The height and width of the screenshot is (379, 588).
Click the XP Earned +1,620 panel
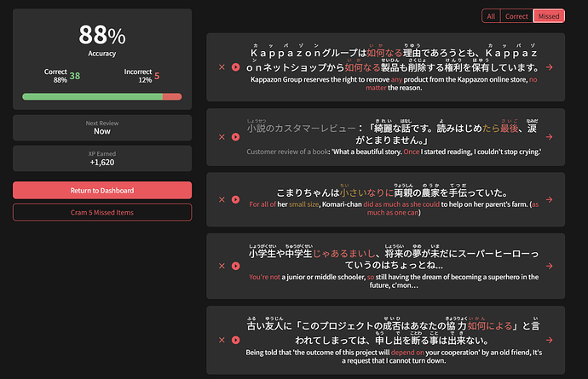[102, 158]
